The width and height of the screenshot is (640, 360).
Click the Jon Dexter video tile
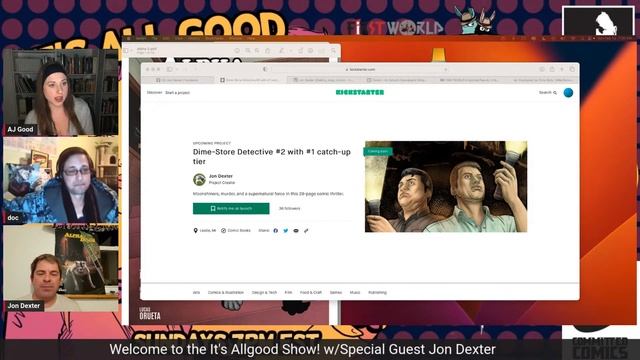[x=61, y=268]
